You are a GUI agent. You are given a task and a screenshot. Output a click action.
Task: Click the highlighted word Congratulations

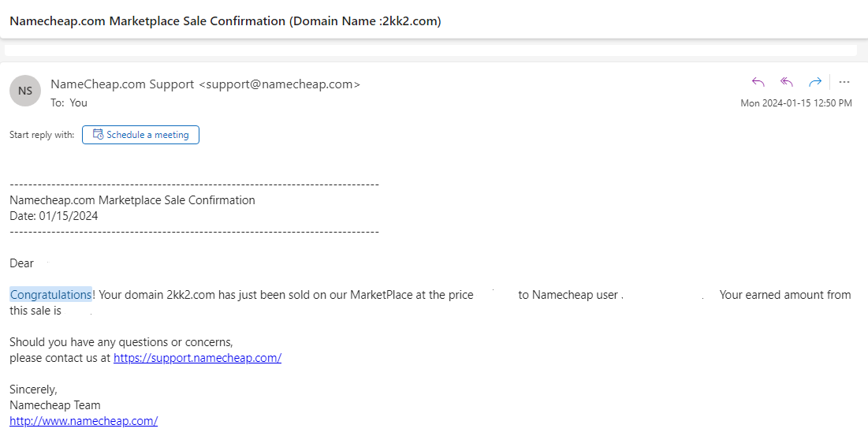(51, 295)
